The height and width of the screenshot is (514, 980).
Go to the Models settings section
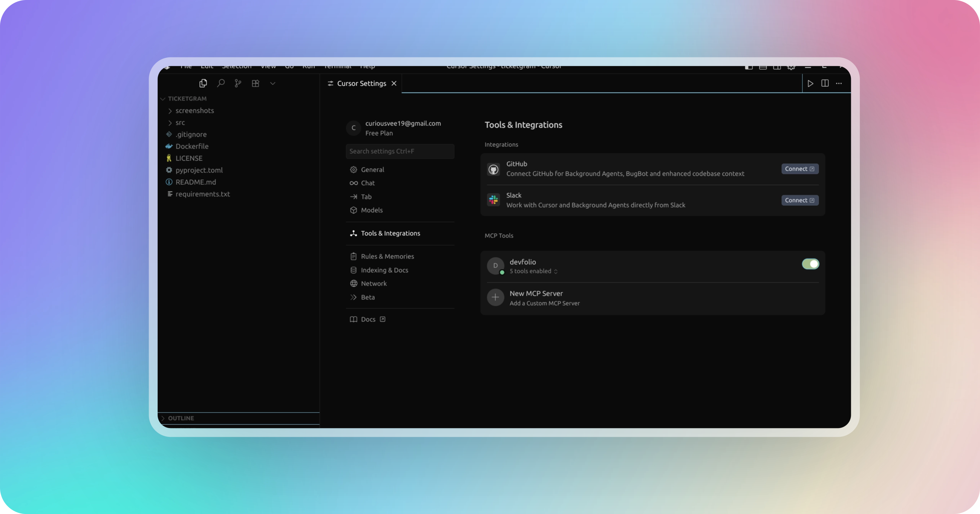click(x=371, y=210)
